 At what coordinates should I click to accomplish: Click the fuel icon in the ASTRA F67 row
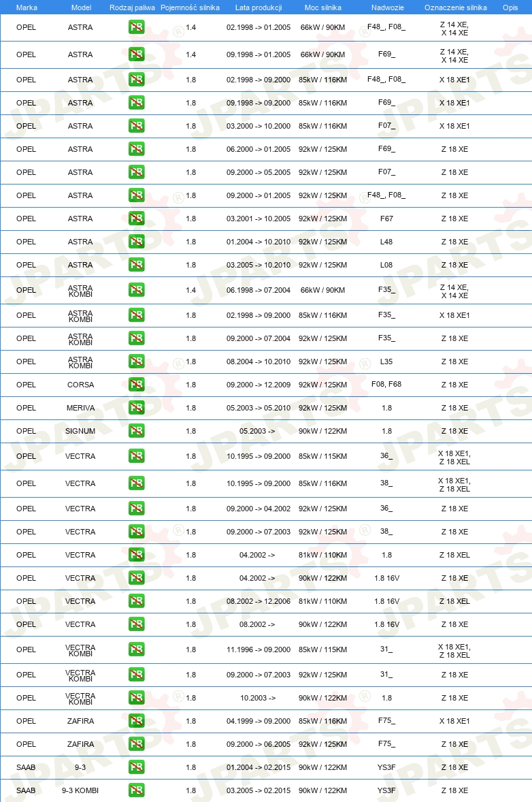(137, 219)
